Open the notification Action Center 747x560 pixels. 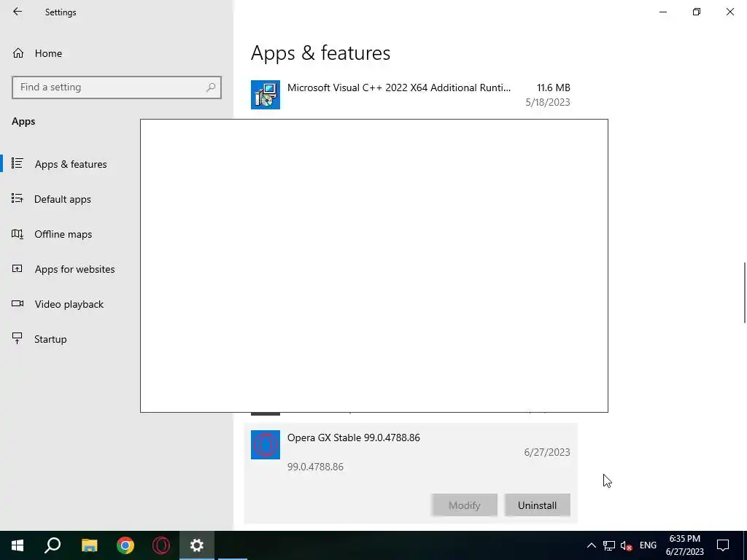point(723,545)
